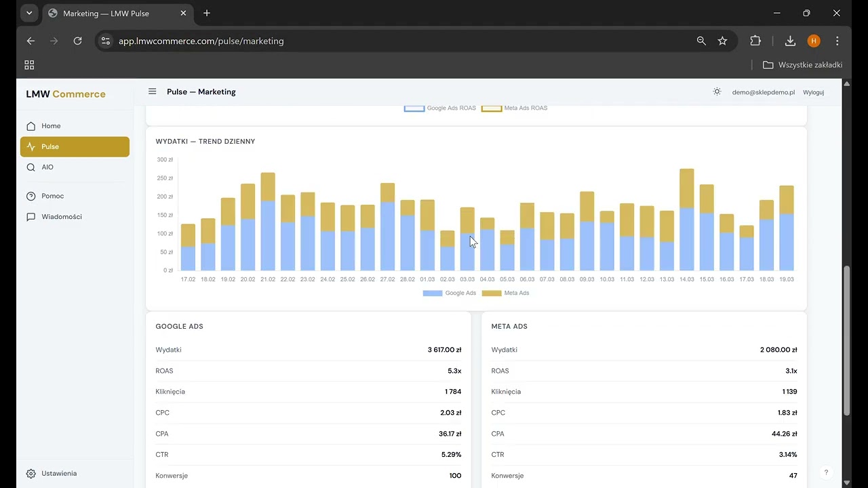This screenshot has width=868, height=488.
Task: Click the address bar URL
Action: tap(201, 41)
